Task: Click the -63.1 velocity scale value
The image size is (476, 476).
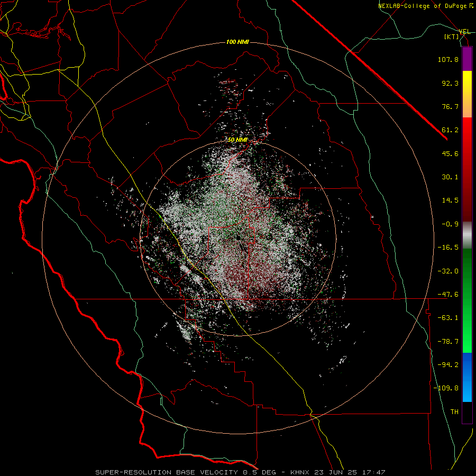Action: tap(448, 318)
